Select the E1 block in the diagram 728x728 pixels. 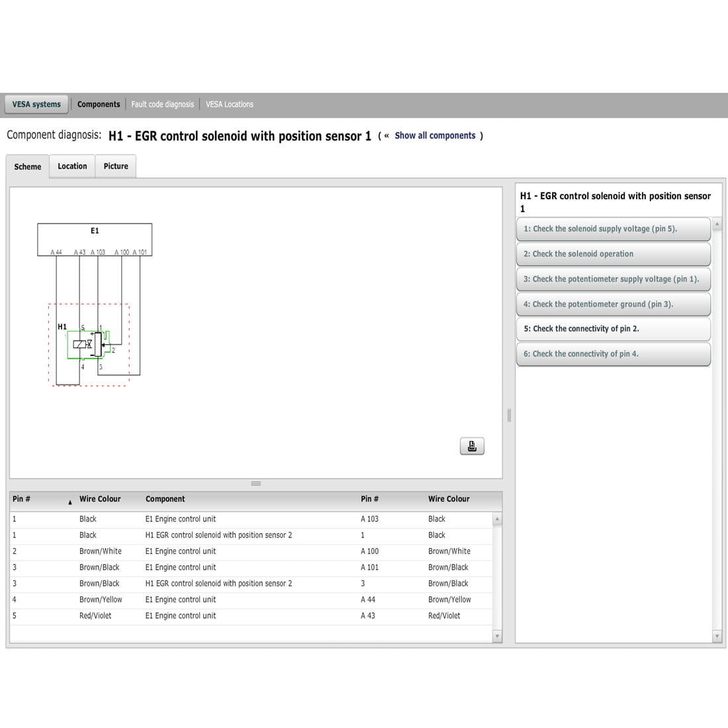click(x=95, y=240)
